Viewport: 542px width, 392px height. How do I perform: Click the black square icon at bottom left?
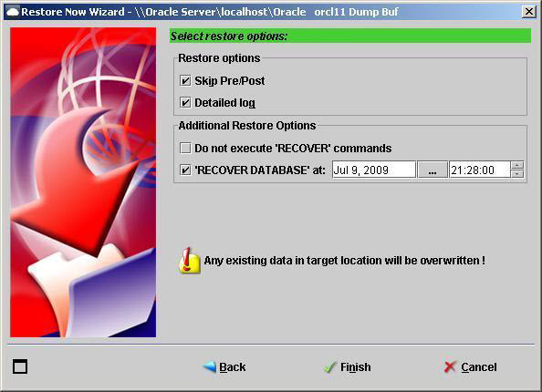coord(20,366)
